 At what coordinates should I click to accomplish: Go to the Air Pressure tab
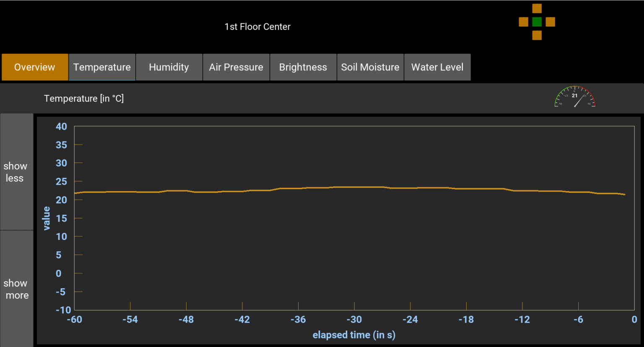point(236,67)
